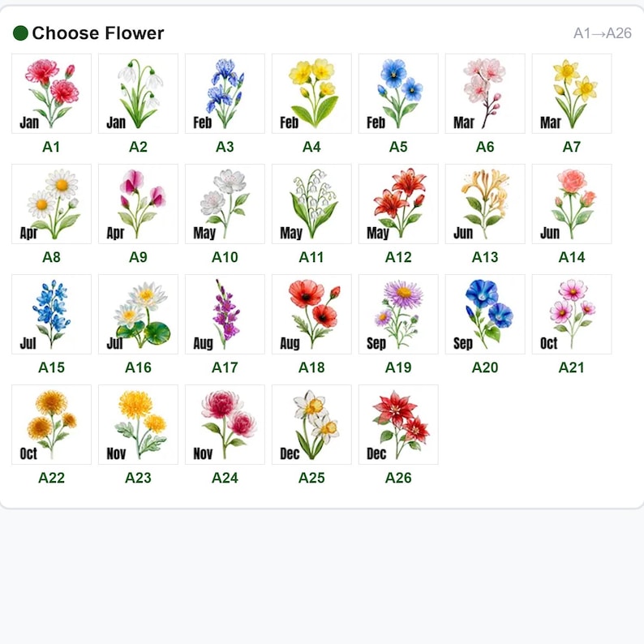Choose the A9 pink sweet pea flower
The image size is (644, 644).
click(x=138, y=204)
